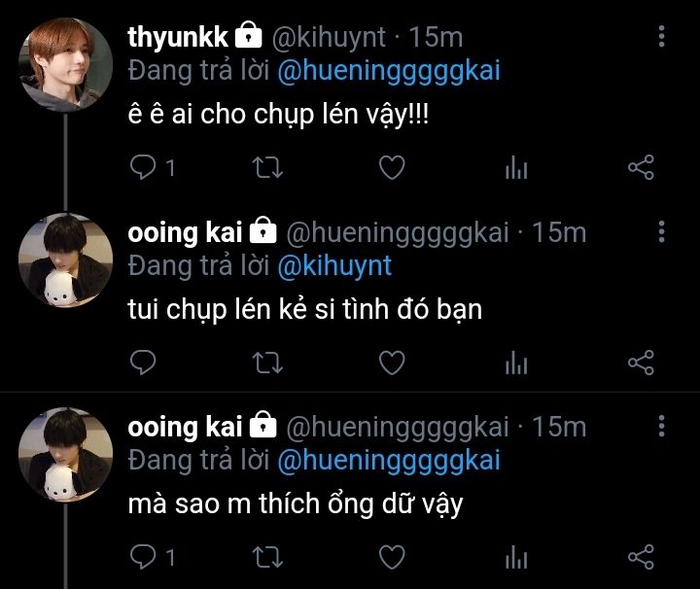Retweet the 'kẻ si tình' tweet
The image size is (700, 589).
tap(267, 364)
